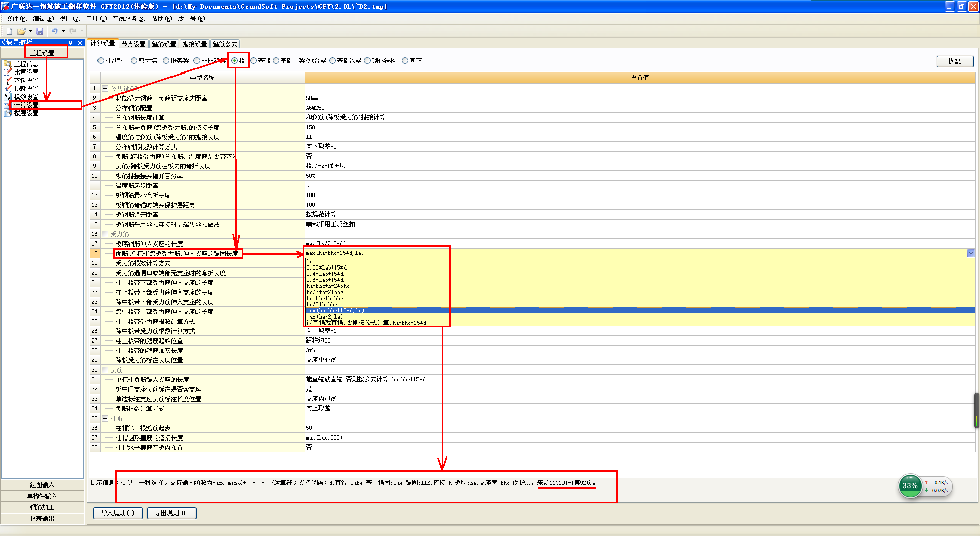Select the 楼层设置 icon in navigation

pos(8,113)
